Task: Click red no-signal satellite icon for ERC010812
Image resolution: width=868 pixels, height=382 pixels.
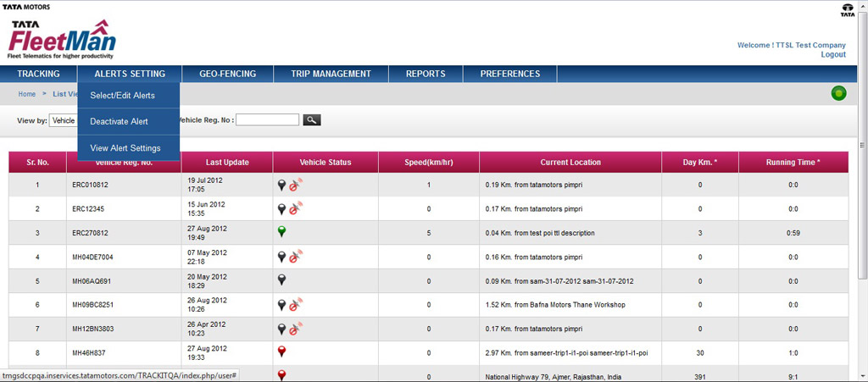Action: [x=296, y=184]
